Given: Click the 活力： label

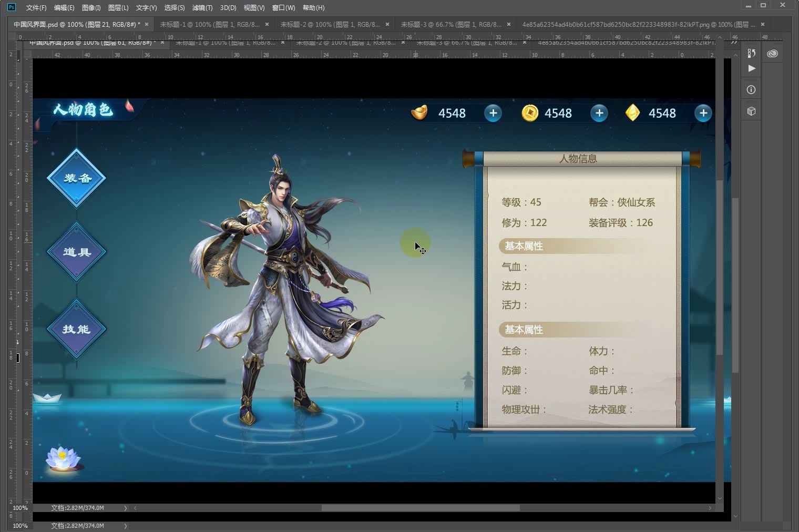Looking at the screenshot, I should coord(515,305).
